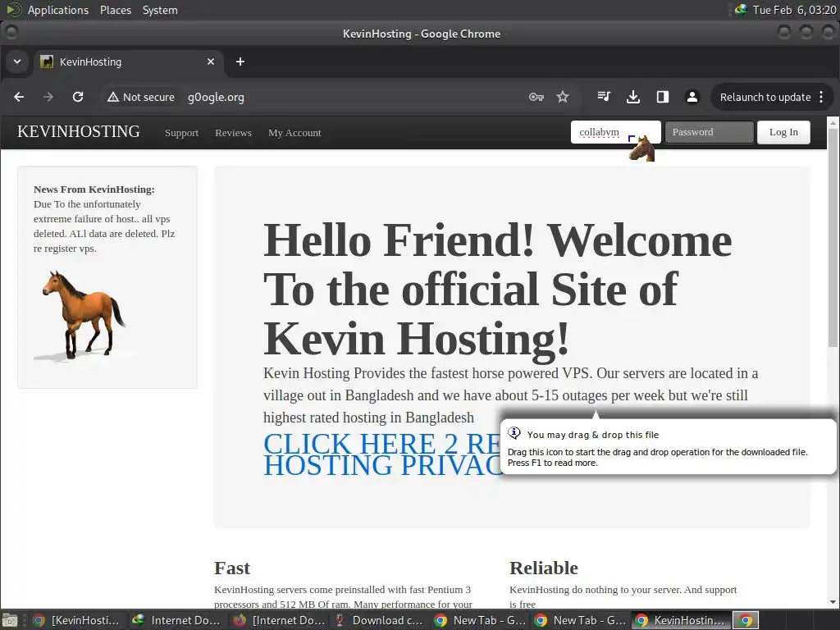Open the My Account link

pyautogui.click(x=294, y=133)
